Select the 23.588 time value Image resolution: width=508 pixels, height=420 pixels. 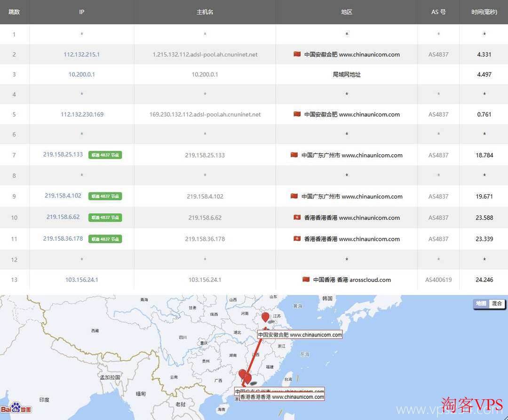(484, 218)
